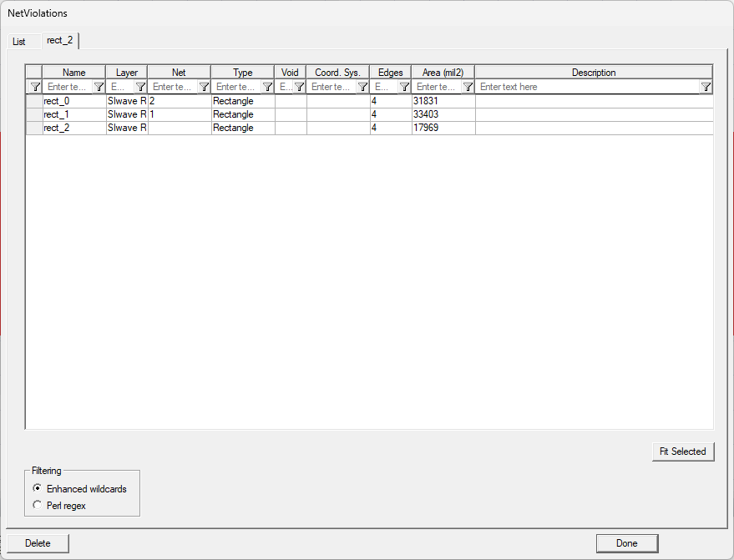Open the Edges column filter icon
734x560 pixels.
[x=405, y=87]
